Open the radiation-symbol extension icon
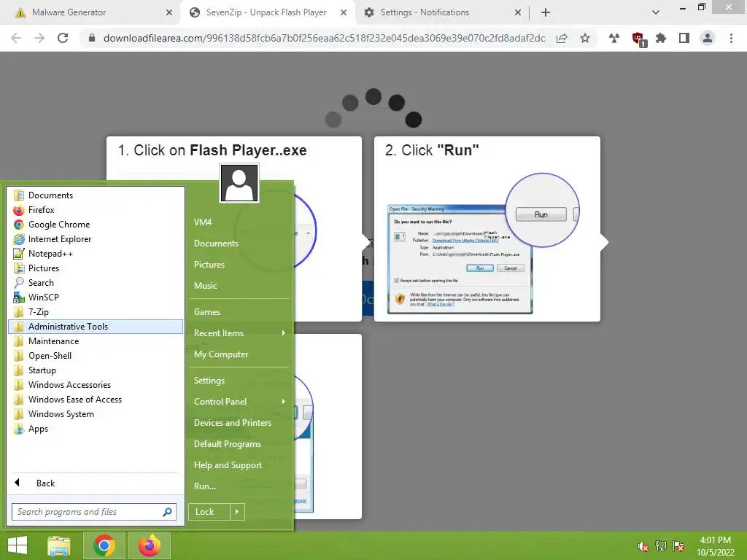 pyautogui.click(x=614, y=38)
